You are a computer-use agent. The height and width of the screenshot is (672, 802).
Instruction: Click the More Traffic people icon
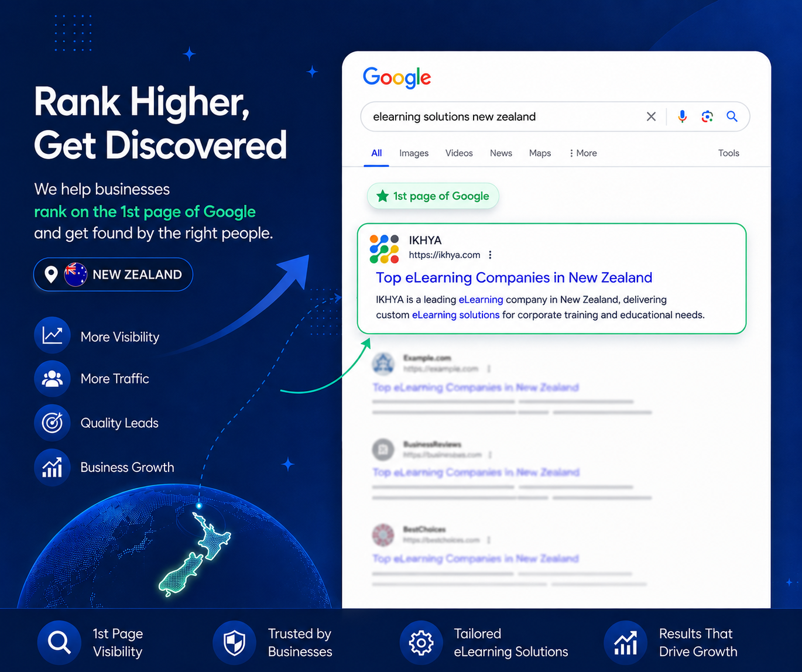(x=52, y=379)
